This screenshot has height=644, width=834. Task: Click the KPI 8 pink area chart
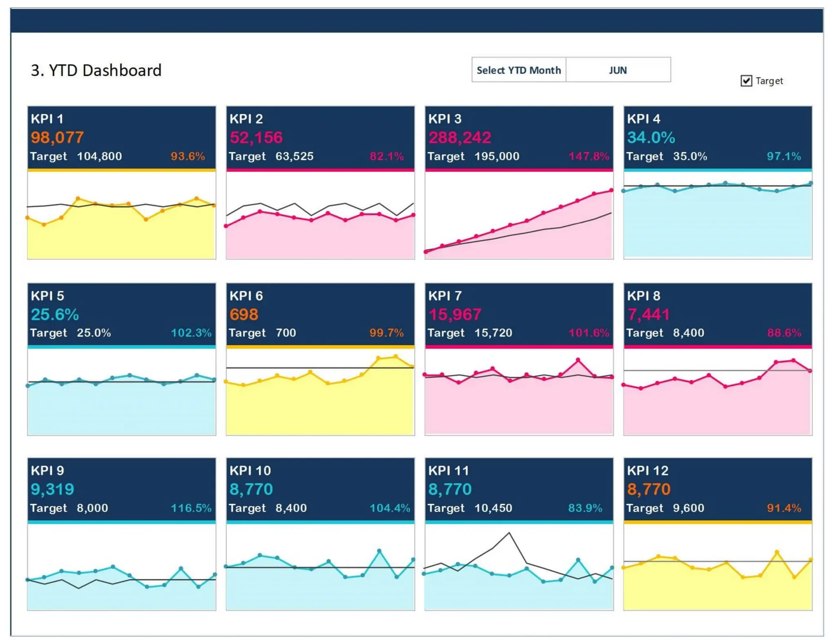click(718, 392)
